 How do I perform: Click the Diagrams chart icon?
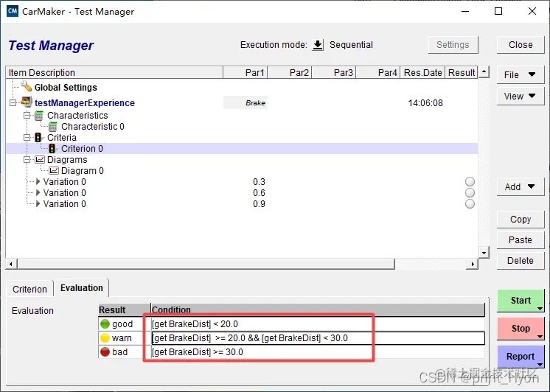pos(40,160)
